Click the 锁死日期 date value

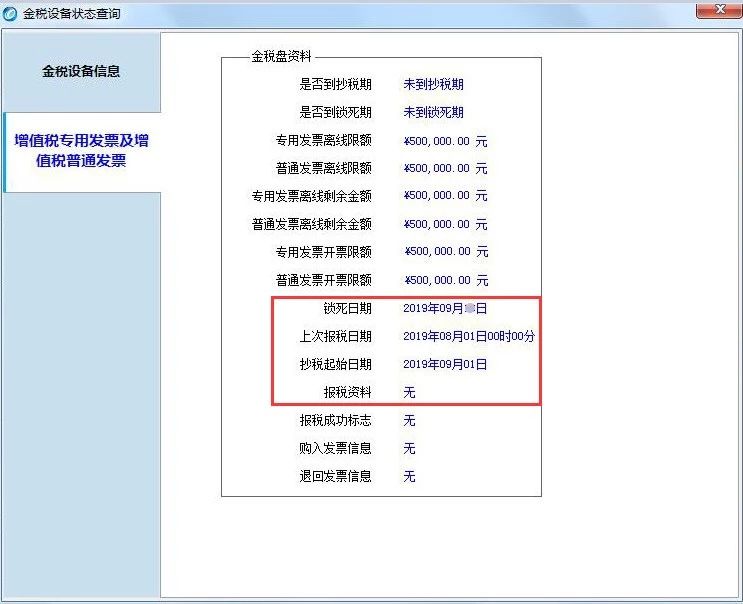coord(444,309)
